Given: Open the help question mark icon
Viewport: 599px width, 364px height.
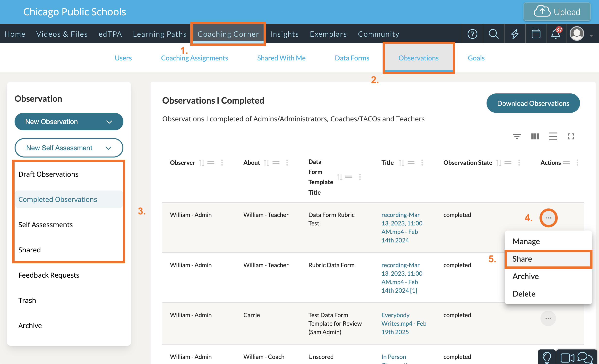Looking at the screenshot, I should pyautogui.click(x=472, y=34).
